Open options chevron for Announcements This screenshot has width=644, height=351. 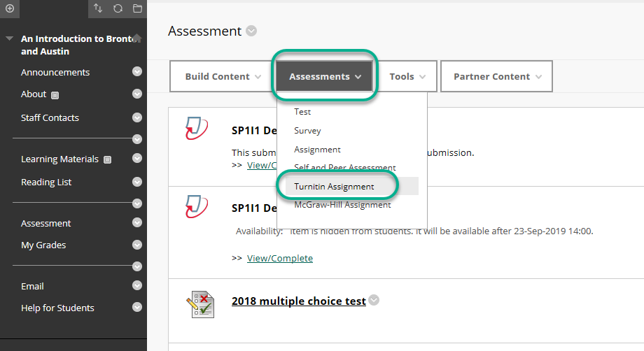tap(137, 72)
